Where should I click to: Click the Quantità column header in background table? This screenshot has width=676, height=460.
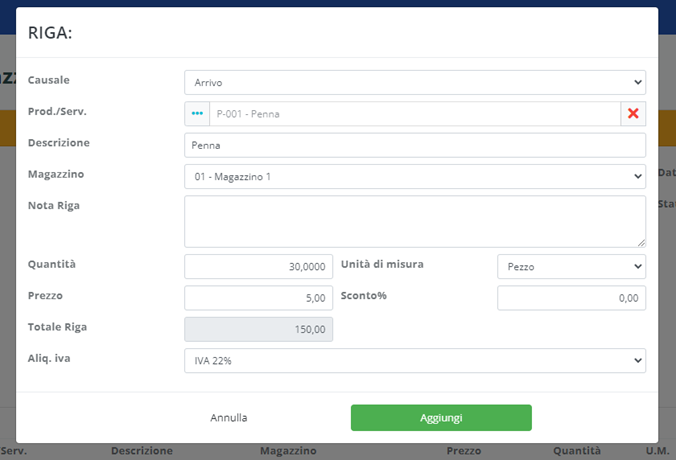[577, 451]
